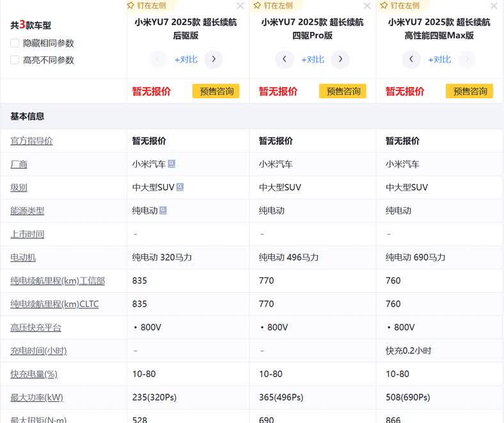Move the 四驱Pro版 column left with the arrow
Viewport: 504px width, 423px height.
pos(284,59)
